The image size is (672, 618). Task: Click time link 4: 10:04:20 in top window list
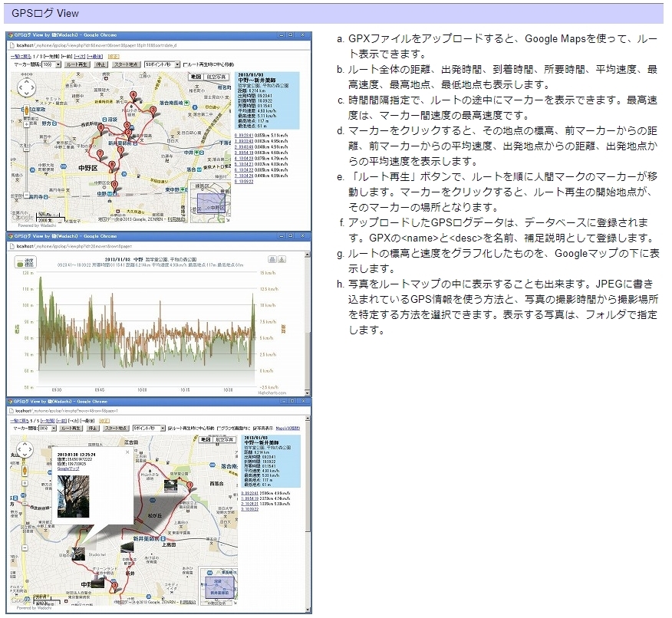pyautogui.click(x=244, y=159)
